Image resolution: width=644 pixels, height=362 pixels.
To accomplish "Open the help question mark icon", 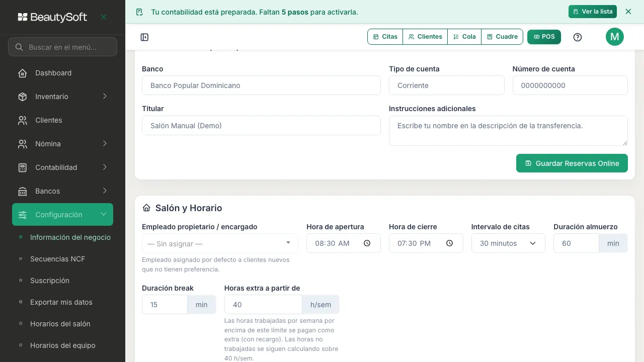I will tap(578, 37).
